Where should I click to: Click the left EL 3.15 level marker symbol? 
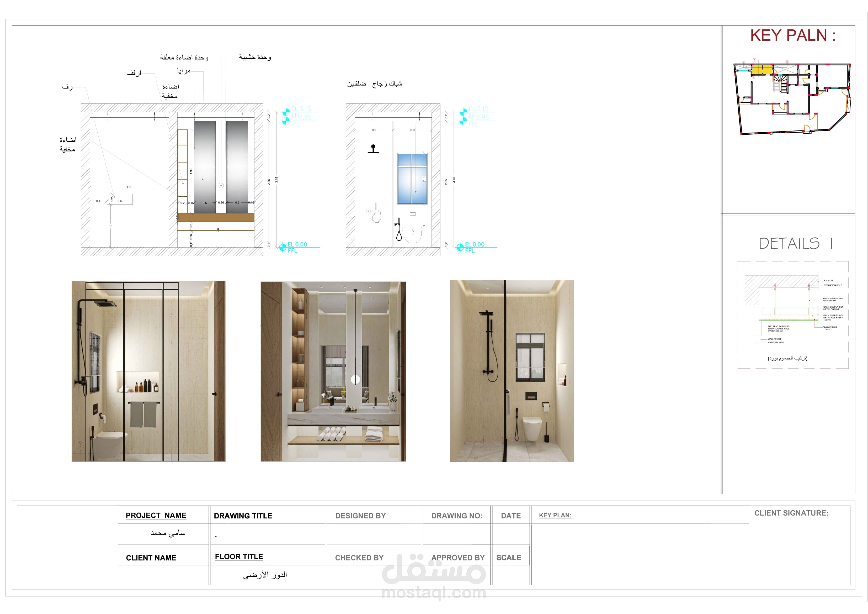click(x=286, y=112)
